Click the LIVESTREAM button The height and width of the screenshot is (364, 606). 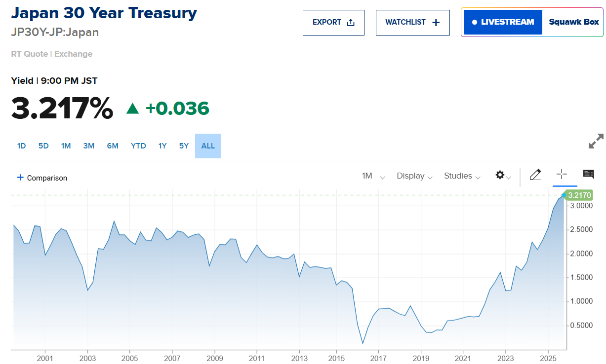click(x=503, y=22)
